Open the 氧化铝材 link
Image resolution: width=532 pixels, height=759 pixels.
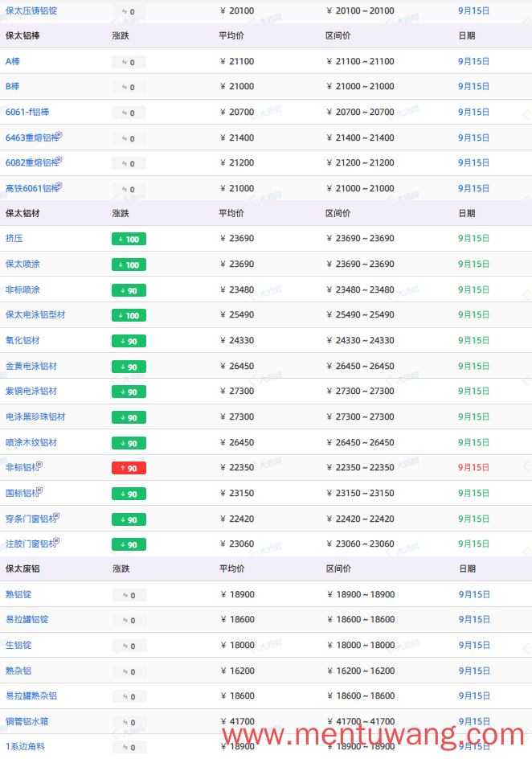23,341
